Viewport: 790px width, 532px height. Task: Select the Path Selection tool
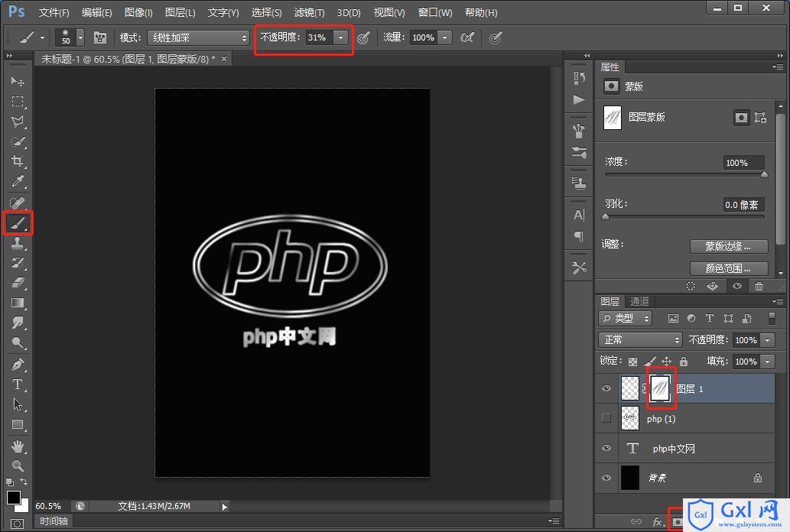click(18, 404)
